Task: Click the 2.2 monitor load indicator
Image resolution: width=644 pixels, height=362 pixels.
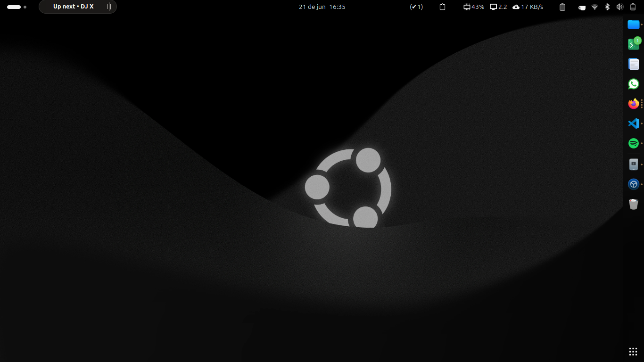Action: 498,7
